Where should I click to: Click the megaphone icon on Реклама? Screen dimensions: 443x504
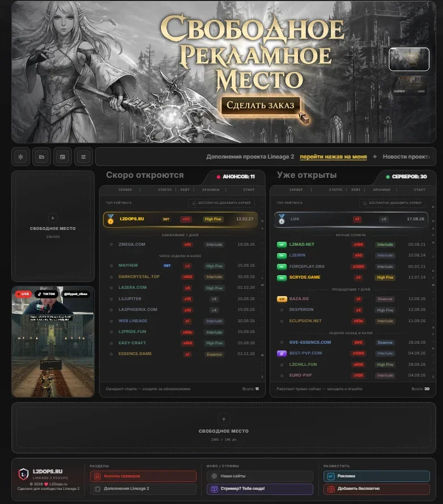coord(331,476)
